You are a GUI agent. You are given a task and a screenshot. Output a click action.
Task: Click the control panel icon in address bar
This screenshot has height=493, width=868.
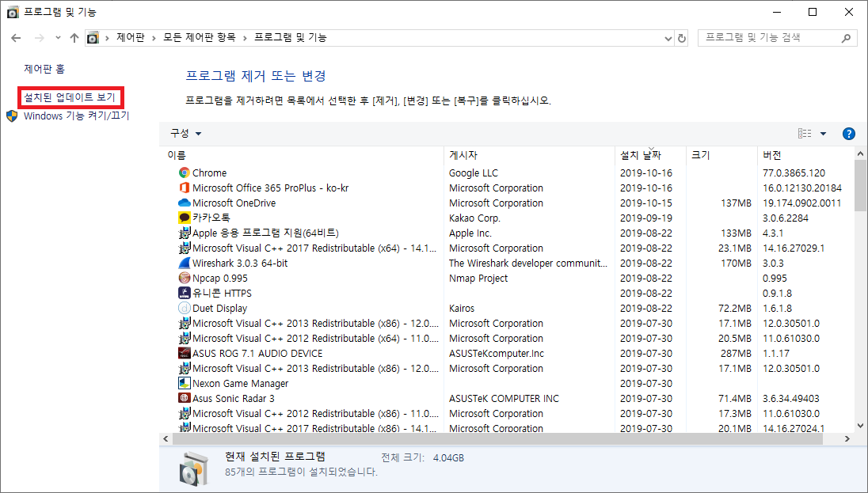93,38
